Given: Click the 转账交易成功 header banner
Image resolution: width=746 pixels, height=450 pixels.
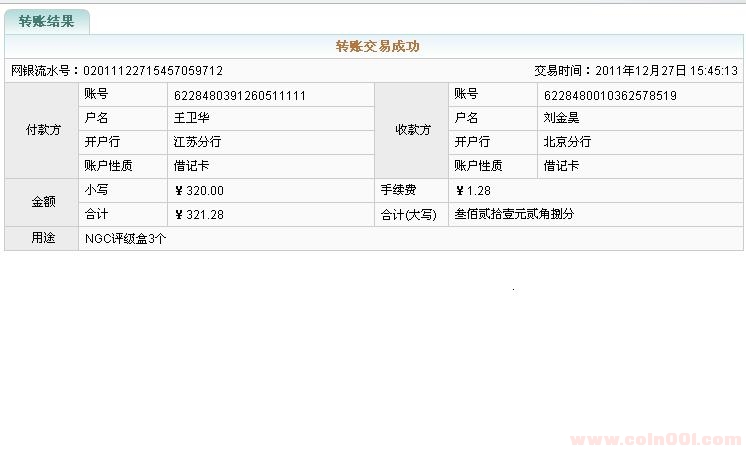Looking at the screenshot, I should pyautogui.click(x=376, y=46).
